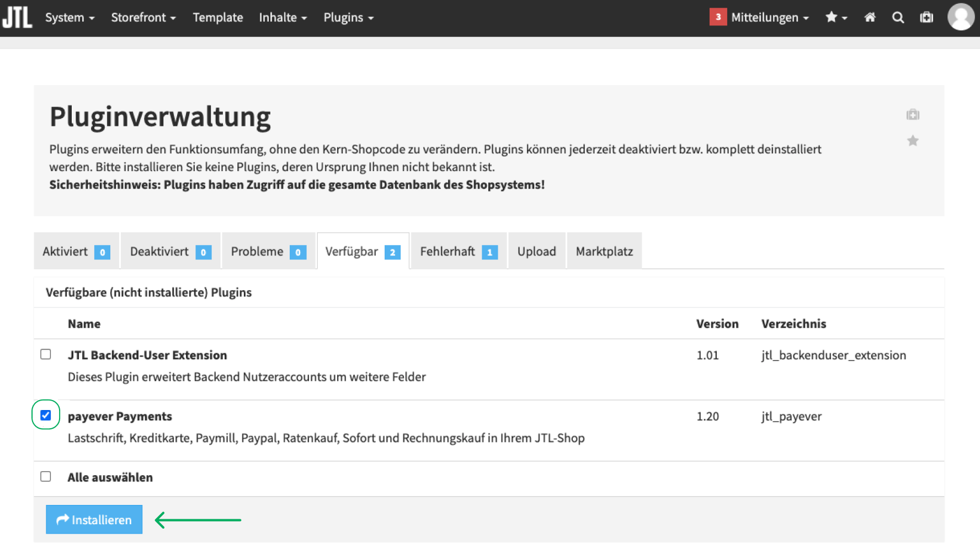Click the first-aid kit icon in the Pluginverwaltung panel
The image size is (980, 543).
913,114
